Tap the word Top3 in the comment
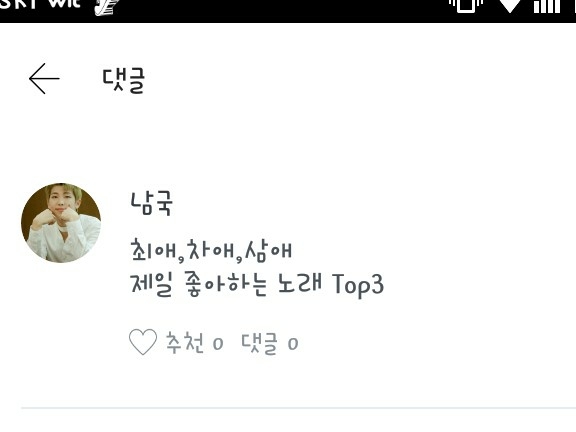 [358, 285]
